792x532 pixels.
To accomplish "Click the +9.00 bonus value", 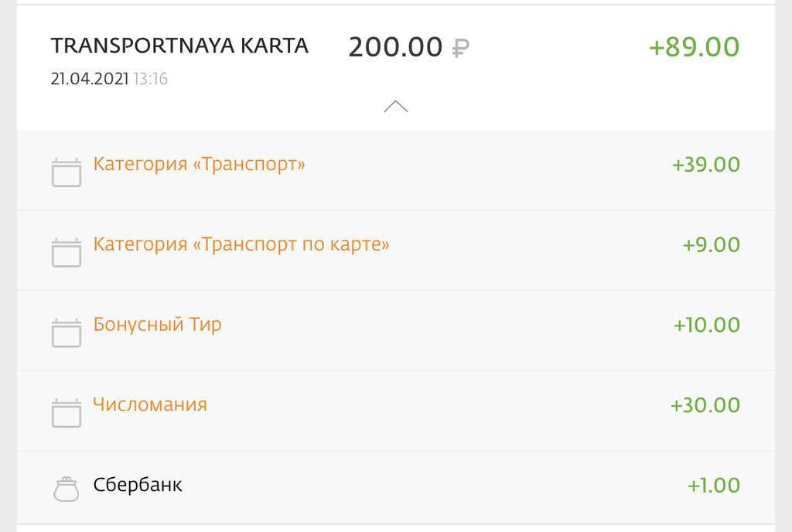I will point(711,245).
